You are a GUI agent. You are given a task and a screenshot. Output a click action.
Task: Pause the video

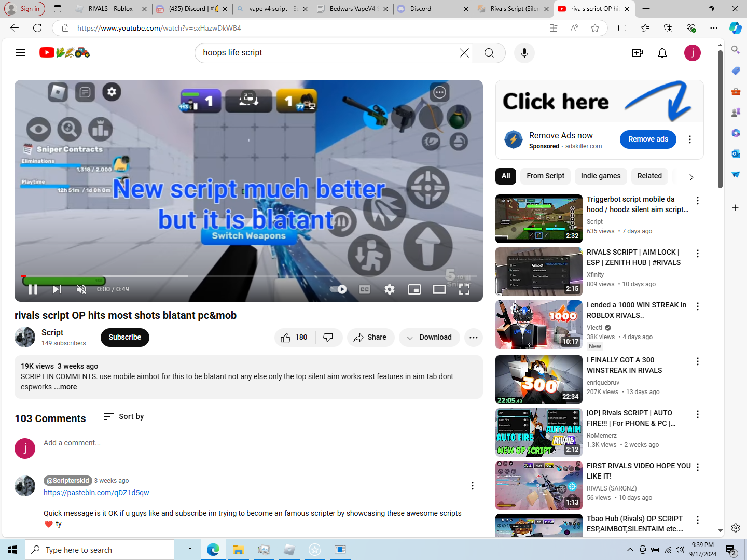click(x=33, y=289)
